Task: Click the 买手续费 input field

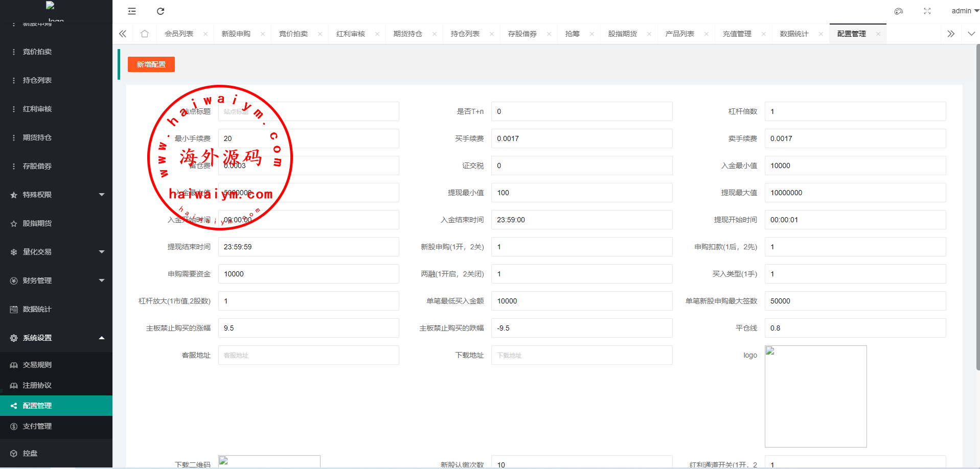Action: click(581, 138)
